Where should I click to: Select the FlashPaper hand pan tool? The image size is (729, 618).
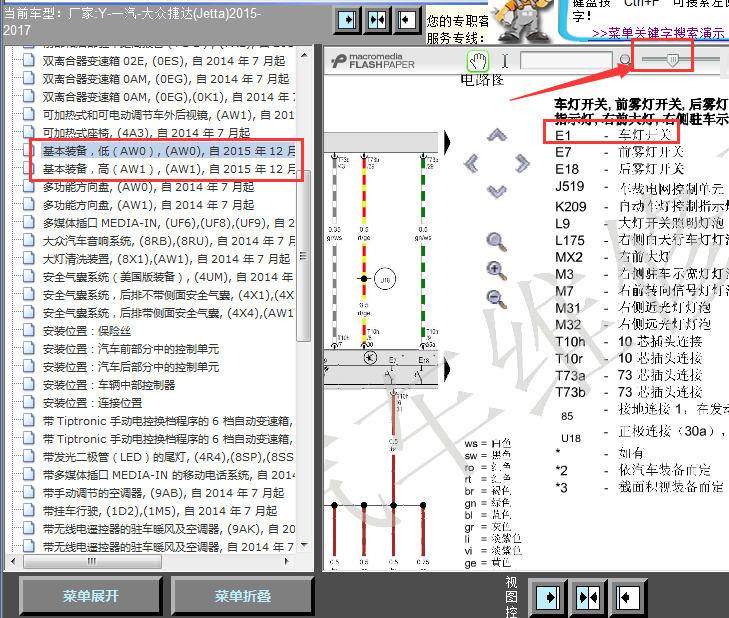click(x=478, y=61)
